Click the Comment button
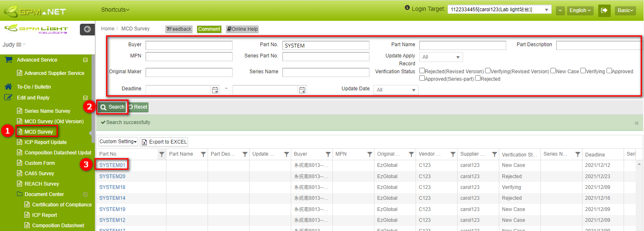The image size is (644, 231). pyautogui.click(x=209, y=29)
